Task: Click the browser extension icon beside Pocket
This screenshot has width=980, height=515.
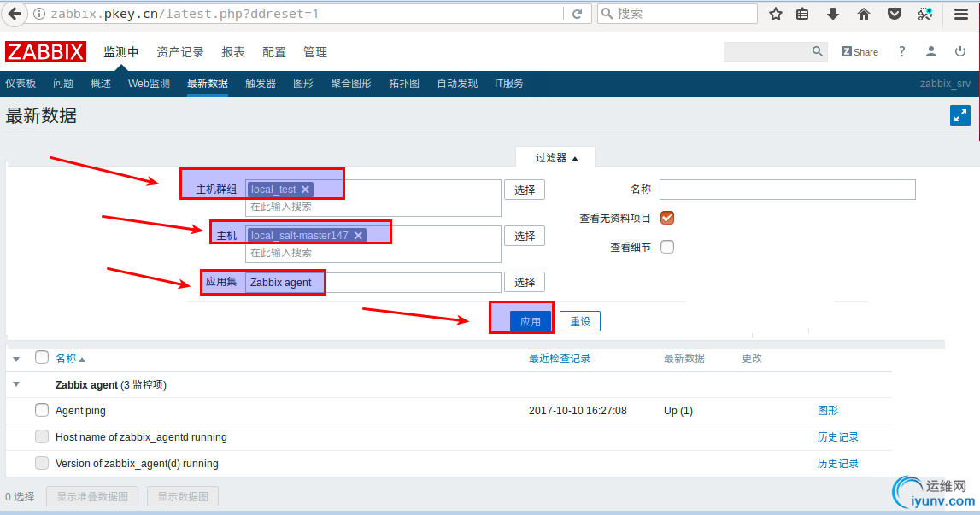Action: coord(925,14)
